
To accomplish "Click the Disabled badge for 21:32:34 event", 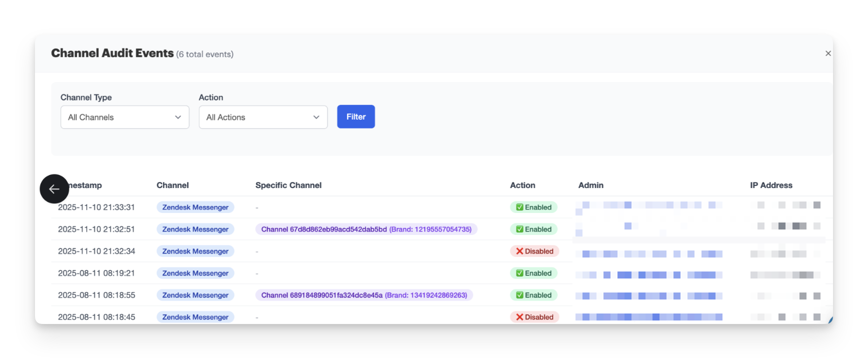I will [x=534, y=251].
